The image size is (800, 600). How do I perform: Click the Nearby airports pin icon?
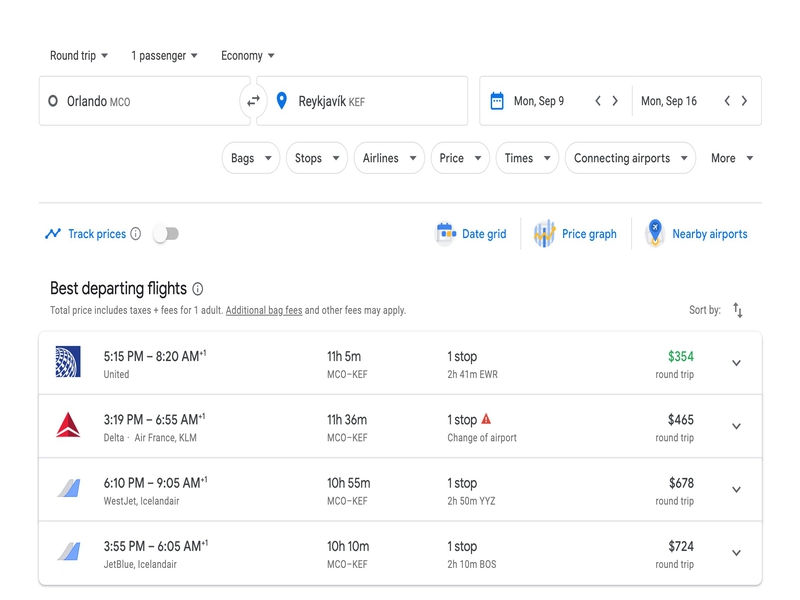655,233
